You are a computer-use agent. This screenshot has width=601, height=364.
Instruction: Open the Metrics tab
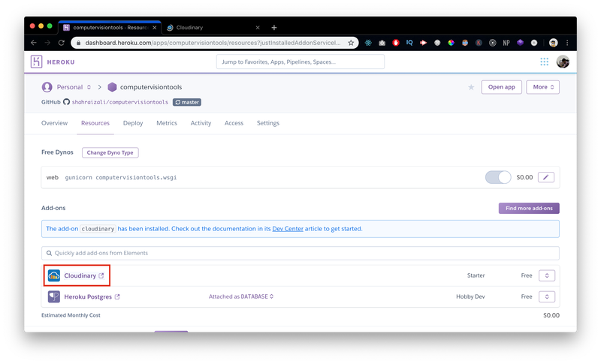tap(167, 123)
